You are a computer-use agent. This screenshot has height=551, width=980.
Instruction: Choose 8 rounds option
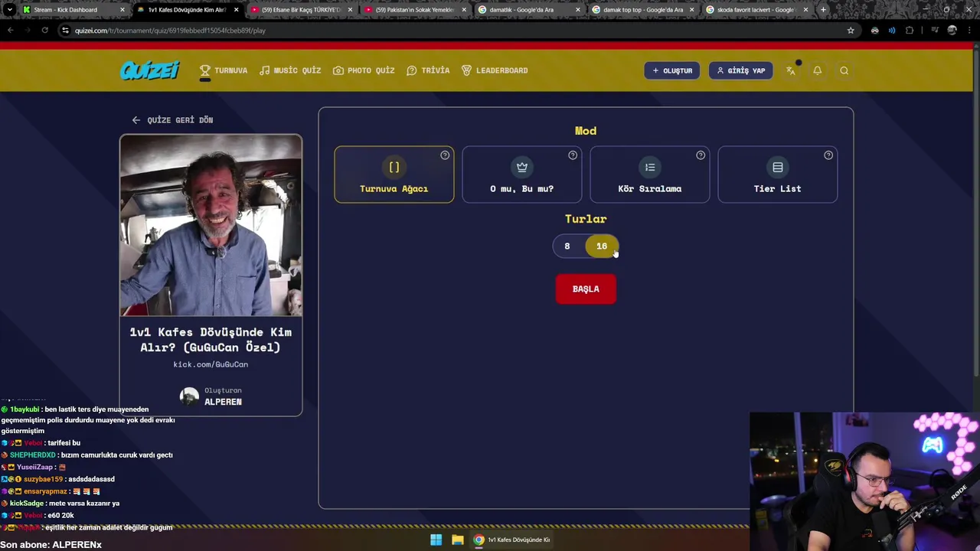pos(567,246)
